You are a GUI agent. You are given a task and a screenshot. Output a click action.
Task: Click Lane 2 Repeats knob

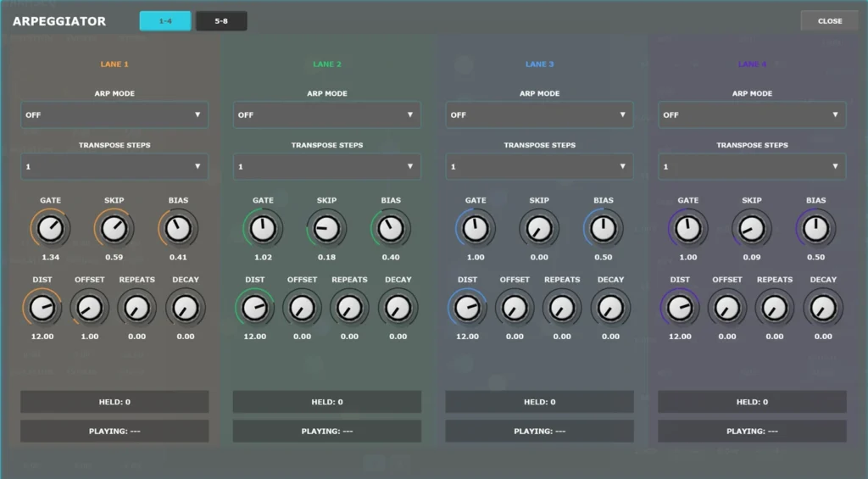pos(349,308)
